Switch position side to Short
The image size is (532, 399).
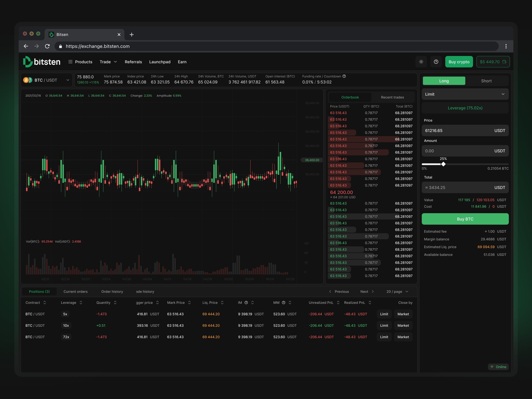click(486, 81)
